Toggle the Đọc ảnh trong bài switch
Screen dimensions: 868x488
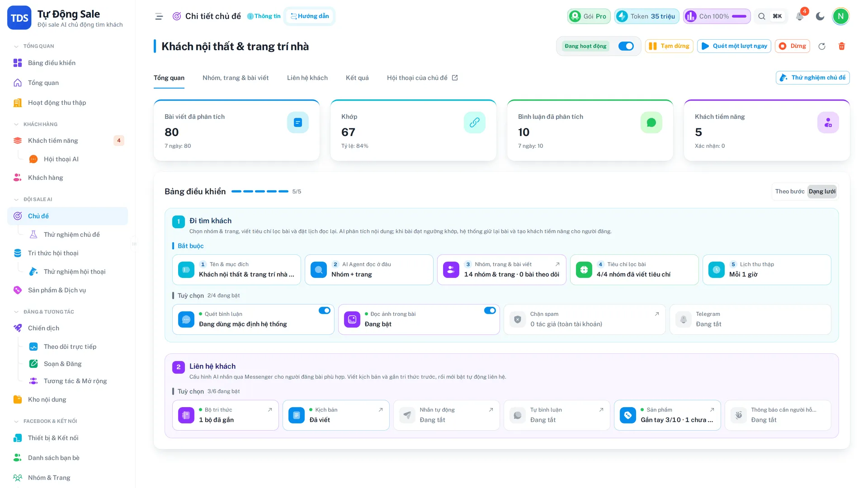[x=490, y=310]
